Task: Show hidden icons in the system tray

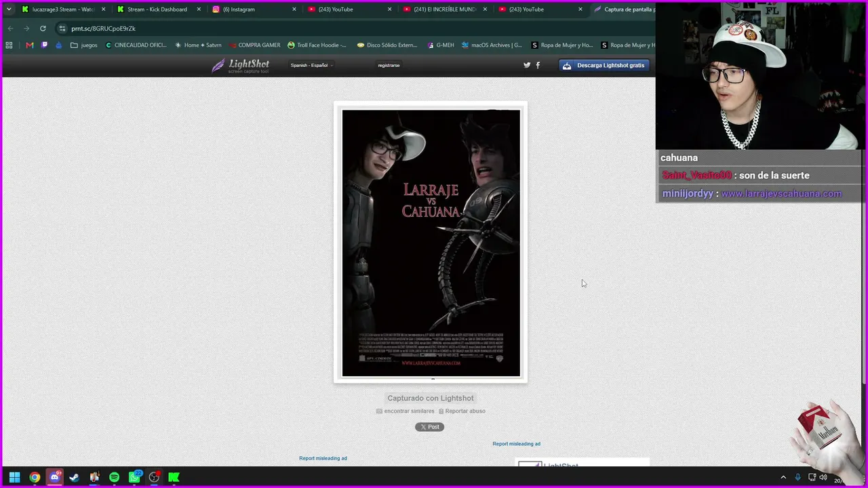Action: click(x=783, y=477)
